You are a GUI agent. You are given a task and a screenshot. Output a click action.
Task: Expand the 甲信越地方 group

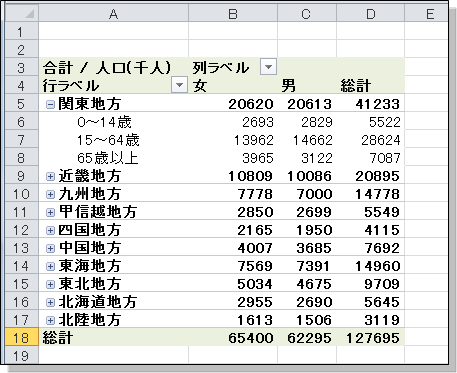tap(50, 213)
